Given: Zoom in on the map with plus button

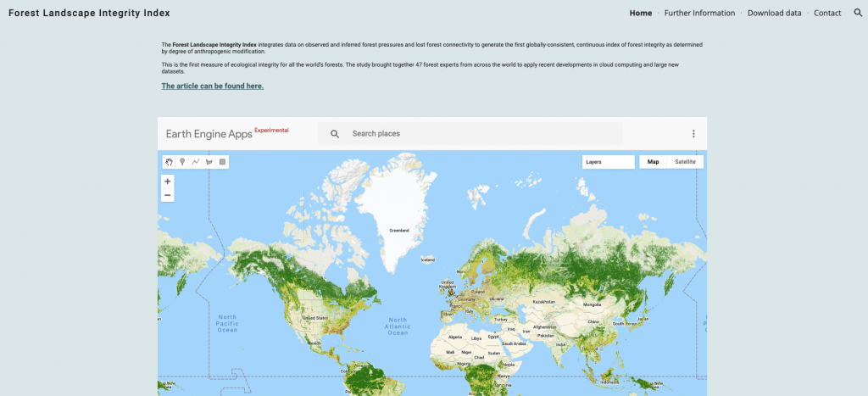Looking at the screenshot, I should point(168,181).
